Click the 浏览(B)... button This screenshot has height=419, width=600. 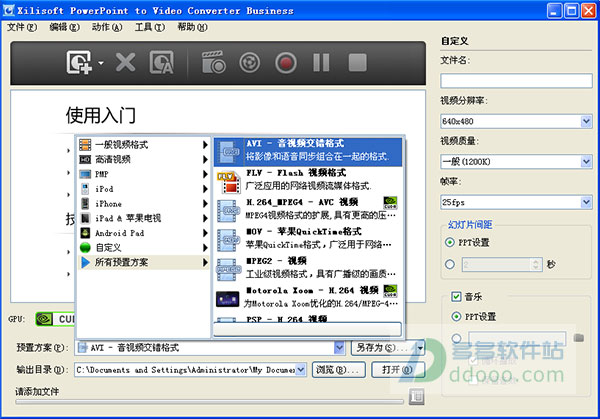coord(338,370)
